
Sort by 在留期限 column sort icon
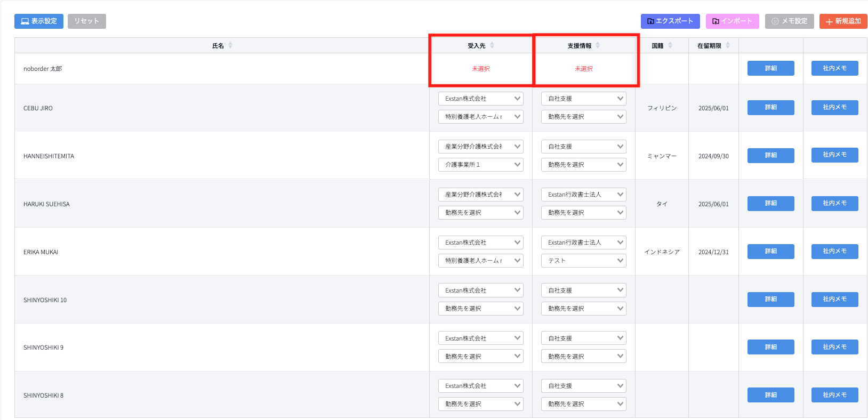[x=728, y=46]
